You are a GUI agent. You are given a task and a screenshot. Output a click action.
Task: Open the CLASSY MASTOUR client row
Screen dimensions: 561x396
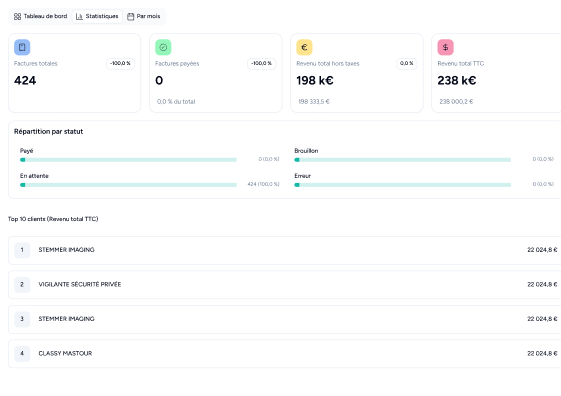pyautogui.click(x=284, y=354)
